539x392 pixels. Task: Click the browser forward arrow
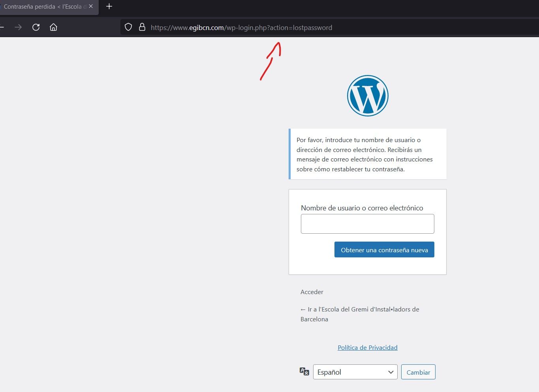[x=18, y=27]
